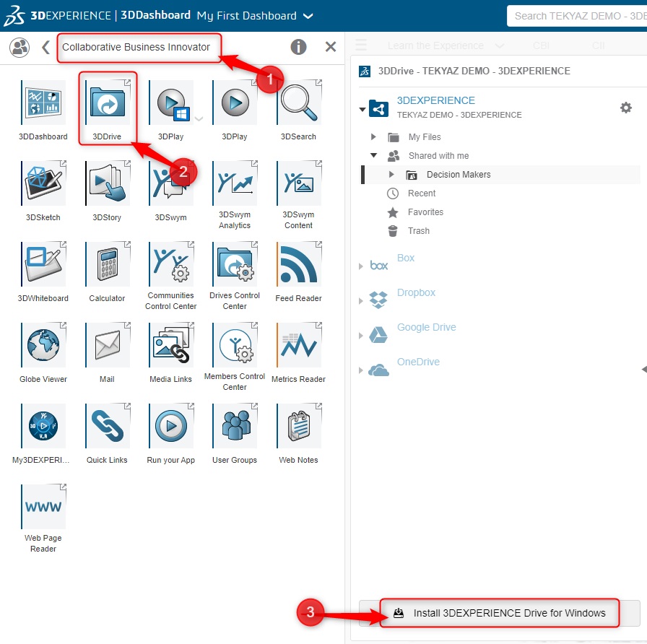Screen dimensions: 647x644
Task: Install 3DEXPERIENCE Drive for Windows
Action: tap(499, 613)
